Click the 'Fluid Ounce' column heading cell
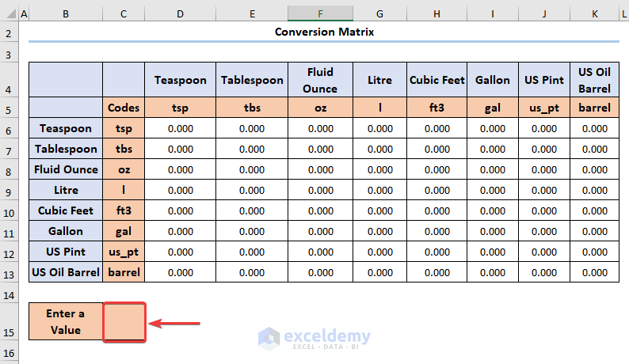Viewport: 629px width, 364px height. [x=321, y=80]
